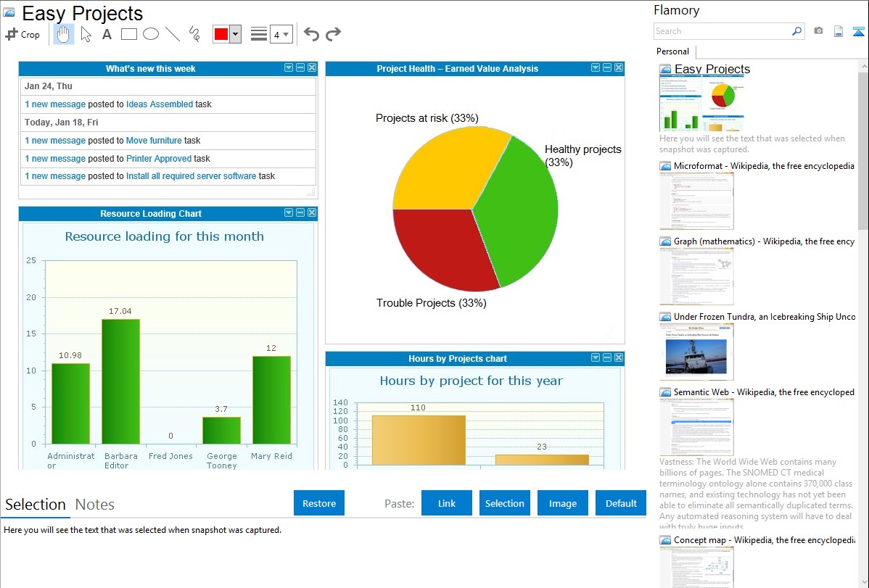Select the text annotation tool A
Viewport: 869px width, 588px height.
point(107,34)
